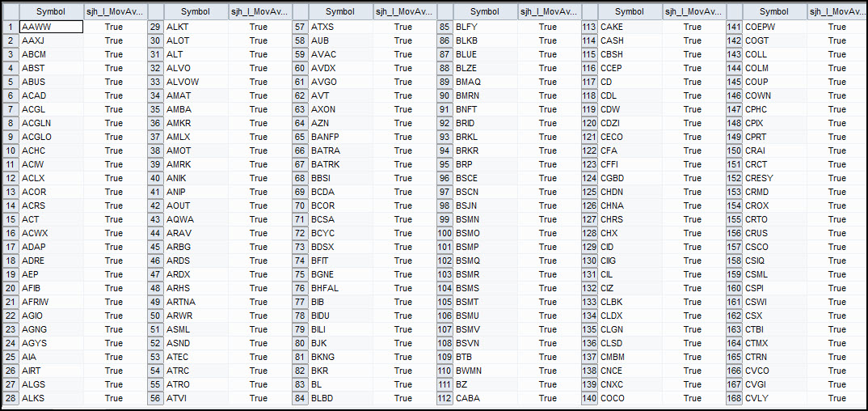Select the BHFAL symbol cell
868x411 pixels.
coord(340,288)
